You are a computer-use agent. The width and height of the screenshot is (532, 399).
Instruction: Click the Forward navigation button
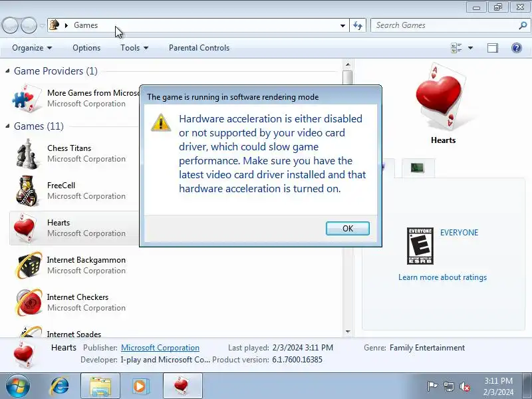pos(29,25)
